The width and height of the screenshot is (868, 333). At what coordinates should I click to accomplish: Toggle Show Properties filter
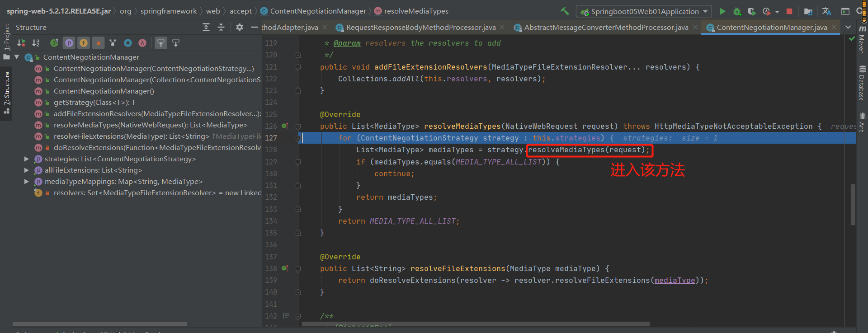pyautogui.click(x=69, y=43)
